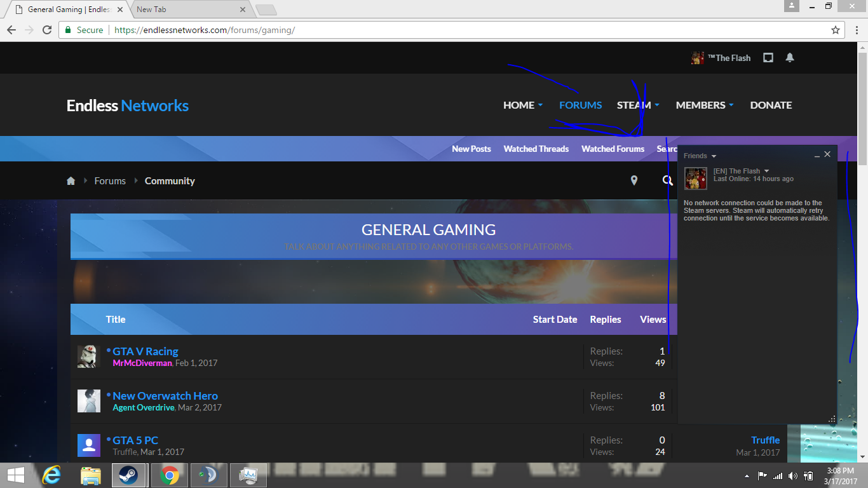Viewport: 868px width, 488px height.
Task: Click ™The Flash user avatar
Action: point(697,58)
